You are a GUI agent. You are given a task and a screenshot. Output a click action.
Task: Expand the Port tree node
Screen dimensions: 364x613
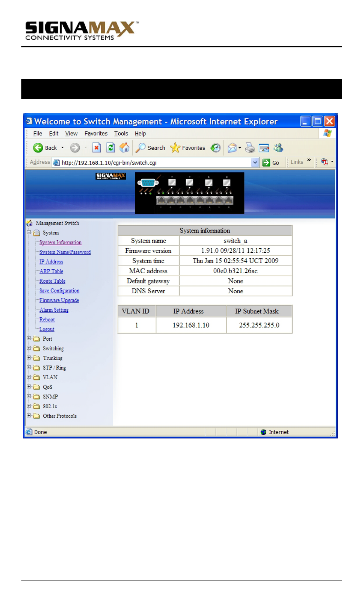[29, 338]
